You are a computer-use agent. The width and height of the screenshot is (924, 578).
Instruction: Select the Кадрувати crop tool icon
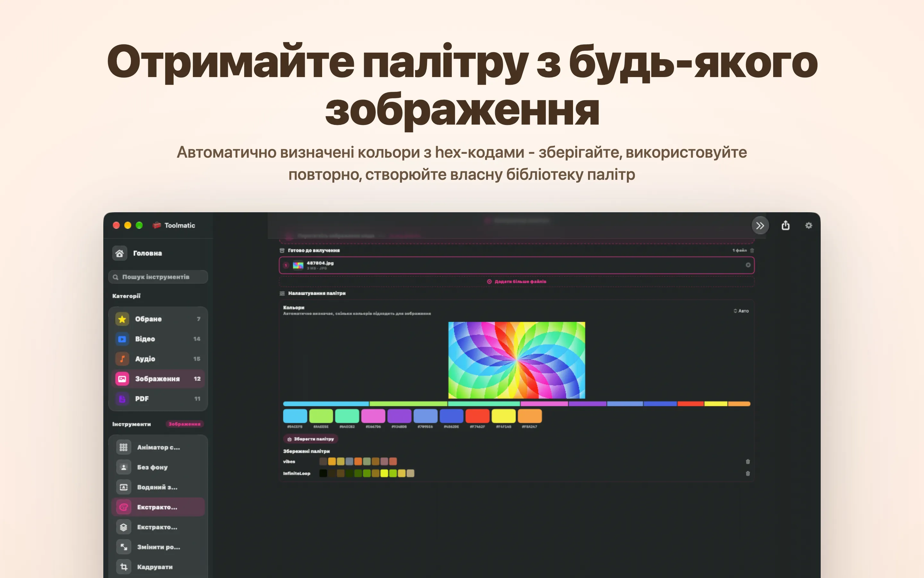(124, 567)
